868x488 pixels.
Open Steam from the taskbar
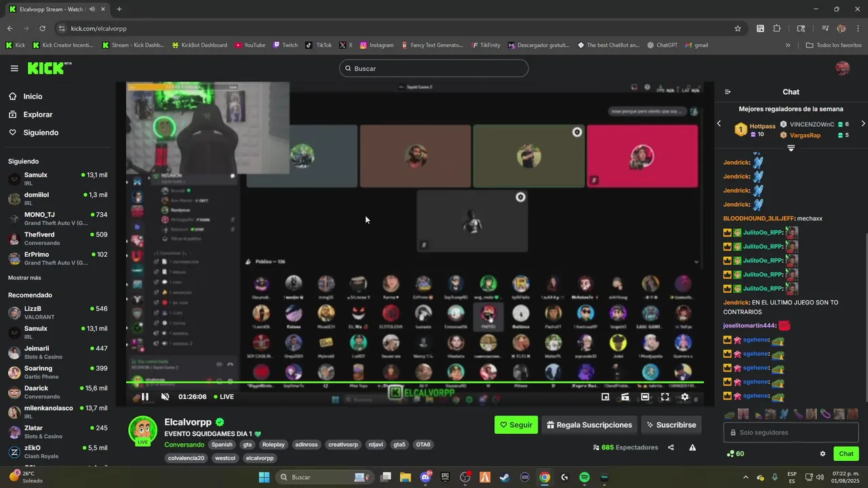click(505, 477)
